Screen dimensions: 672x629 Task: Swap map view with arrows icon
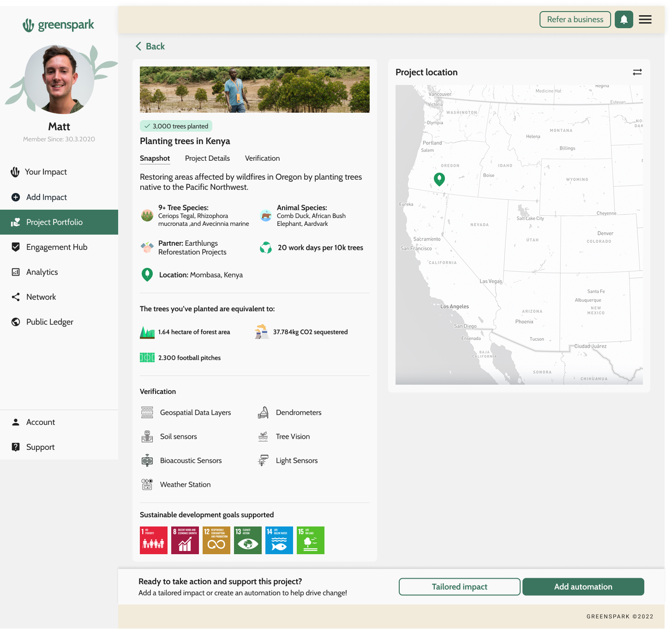point(637,72)
